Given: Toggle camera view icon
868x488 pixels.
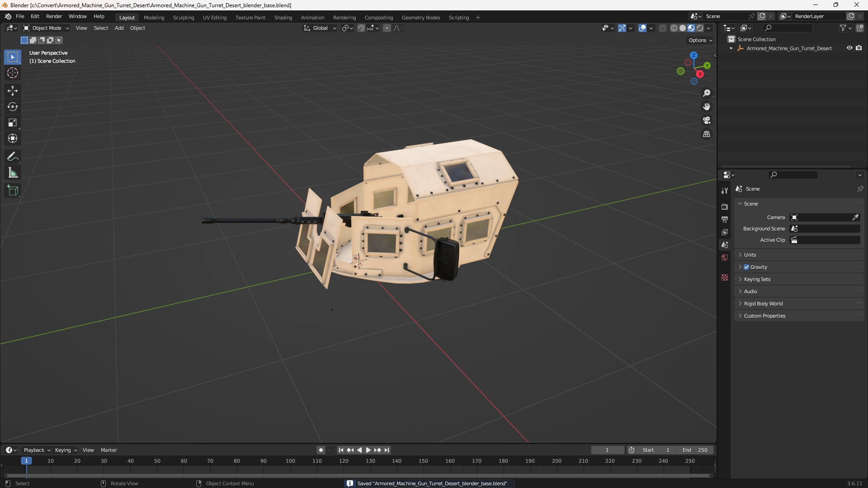Looking at the screenshot, I should tap(707, 120).
